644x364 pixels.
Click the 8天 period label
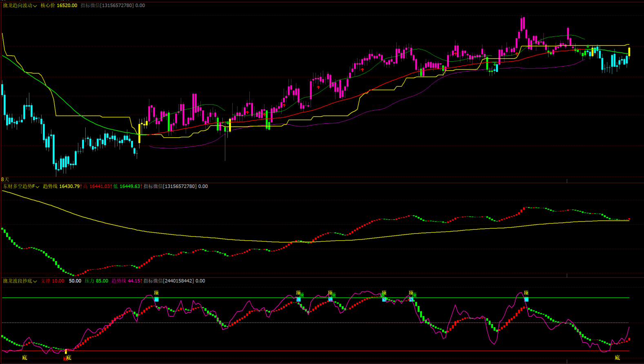click(x=5, y=179)
